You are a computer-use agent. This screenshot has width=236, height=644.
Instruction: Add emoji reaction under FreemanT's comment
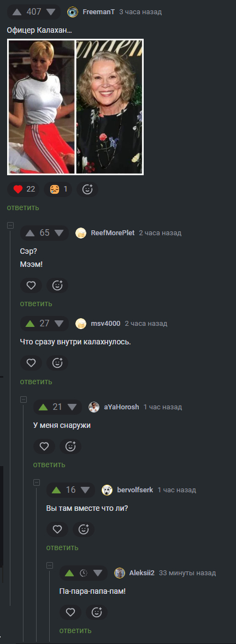tap(87, 189)
